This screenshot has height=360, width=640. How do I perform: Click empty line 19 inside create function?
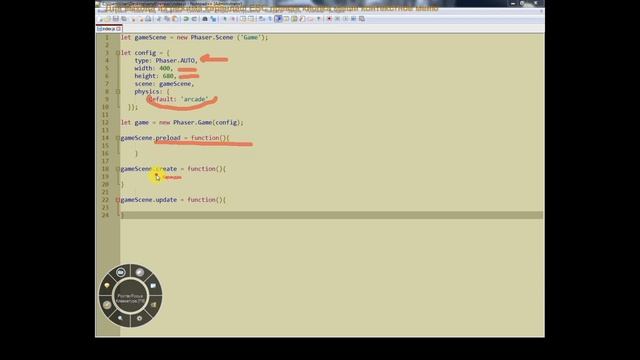pos(331,177)
